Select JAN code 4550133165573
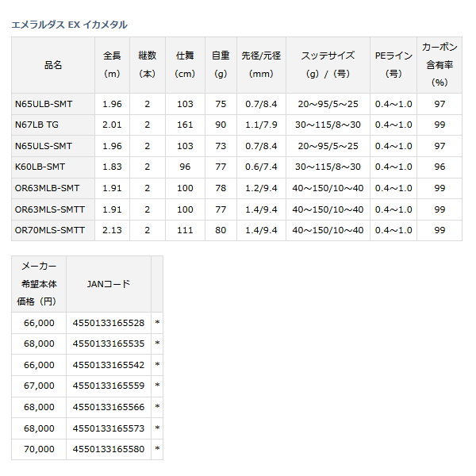Image resolution: width=476 pixels, height=476 pixels. (109, 428)
